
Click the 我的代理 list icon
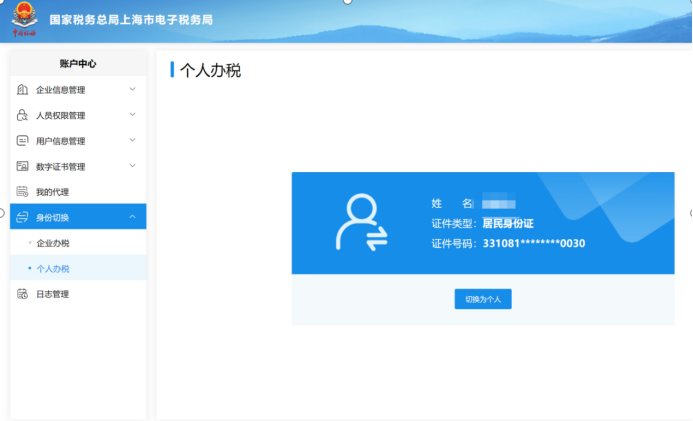pos(22,192)
